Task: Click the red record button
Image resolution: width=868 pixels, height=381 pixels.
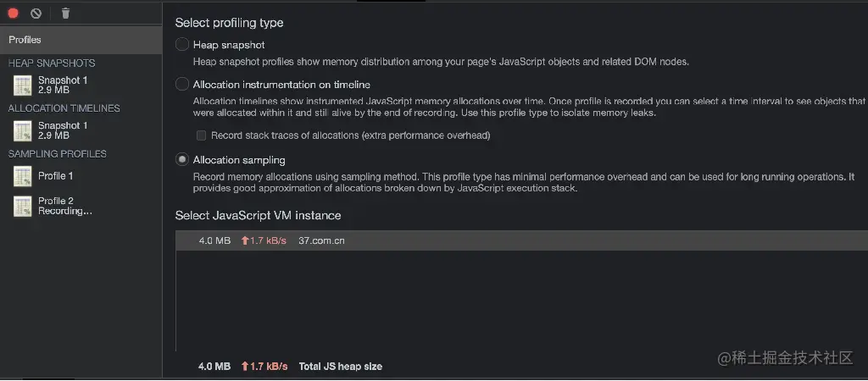Action: click(14, 14)
